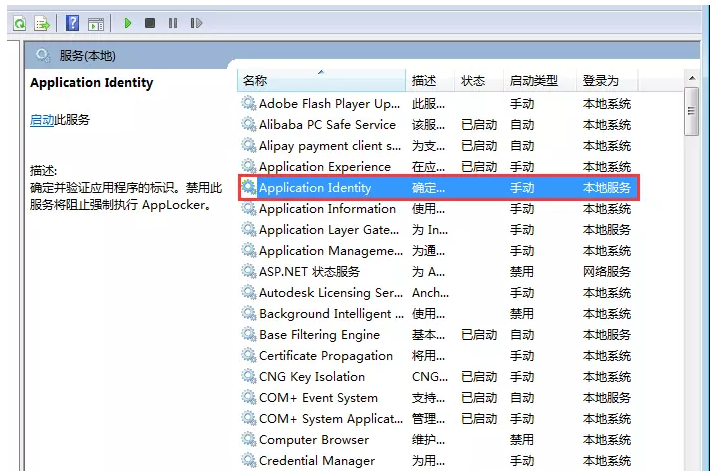
Task: Select the Credential Manager service
Action: pyautogui.click(x=317, y=460)
